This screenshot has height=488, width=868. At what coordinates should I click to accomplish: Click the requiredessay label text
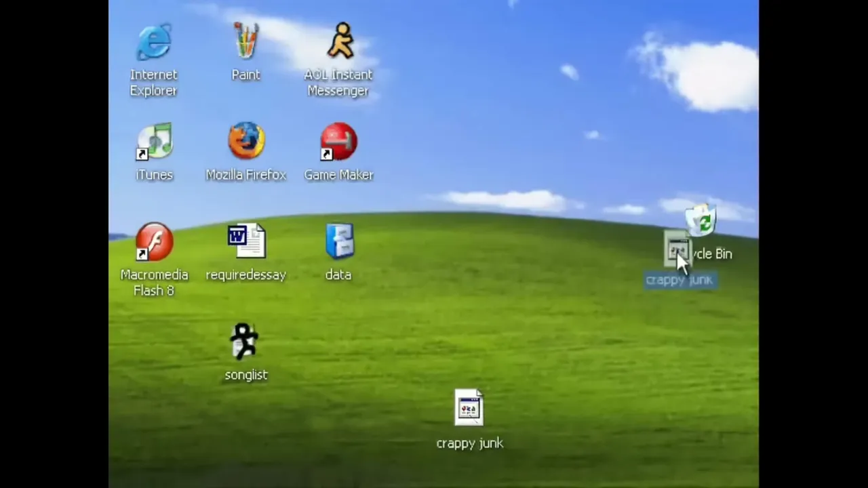(x=246, y=274)
